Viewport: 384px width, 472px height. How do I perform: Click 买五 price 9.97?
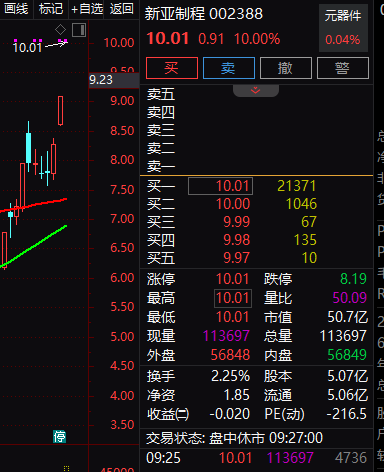click(x=236, y=258)
